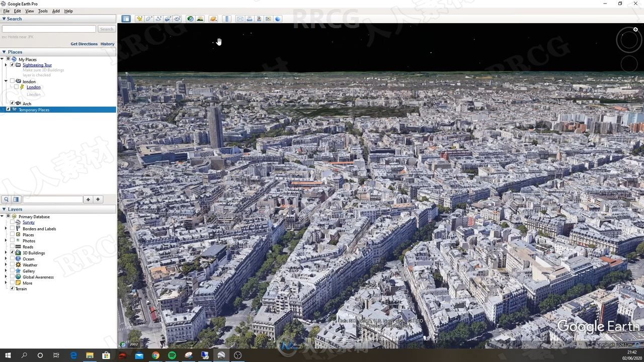Click the Places filter text field
The image size is (644, 362).
53,200
